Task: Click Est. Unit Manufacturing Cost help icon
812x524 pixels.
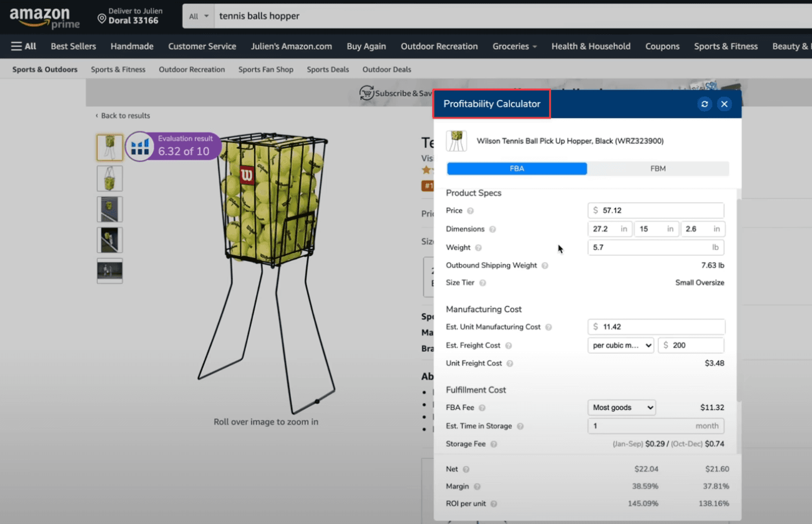Action: (x=548, y=327)
